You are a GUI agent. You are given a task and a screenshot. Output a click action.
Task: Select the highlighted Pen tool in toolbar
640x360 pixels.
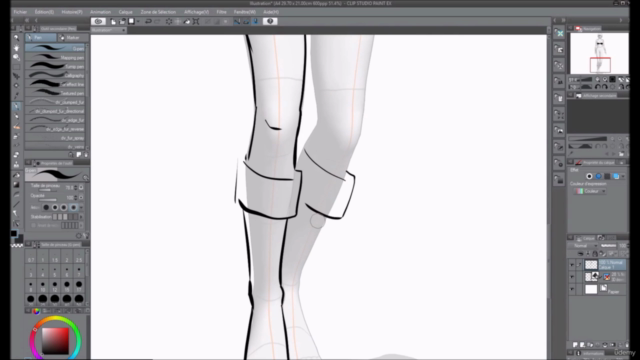16,106
